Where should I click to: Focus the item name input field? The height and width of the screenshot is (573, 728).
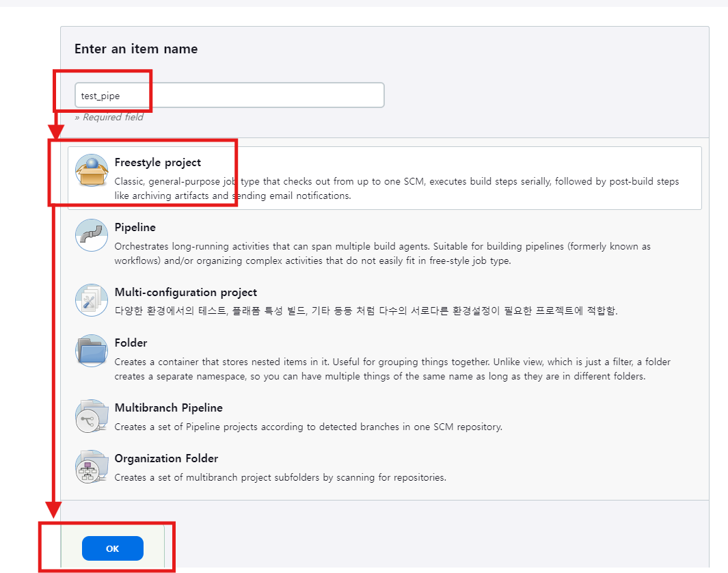(230, 95)
